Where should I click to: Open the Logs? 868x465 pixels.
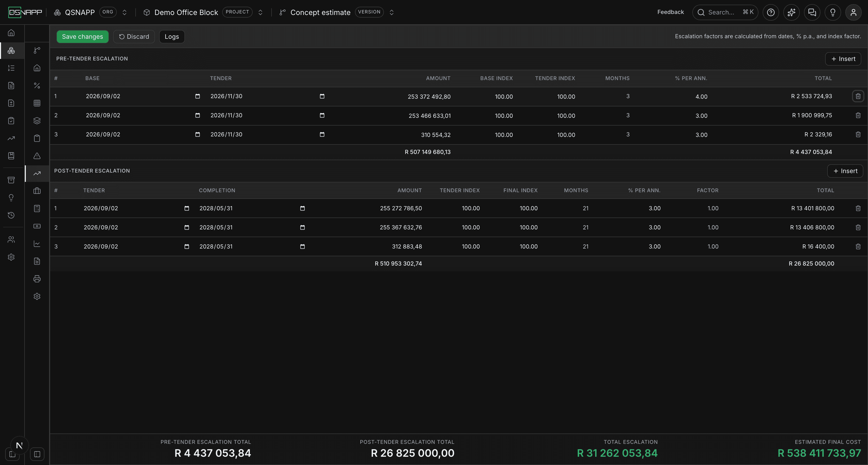click(x=172, y=36)
